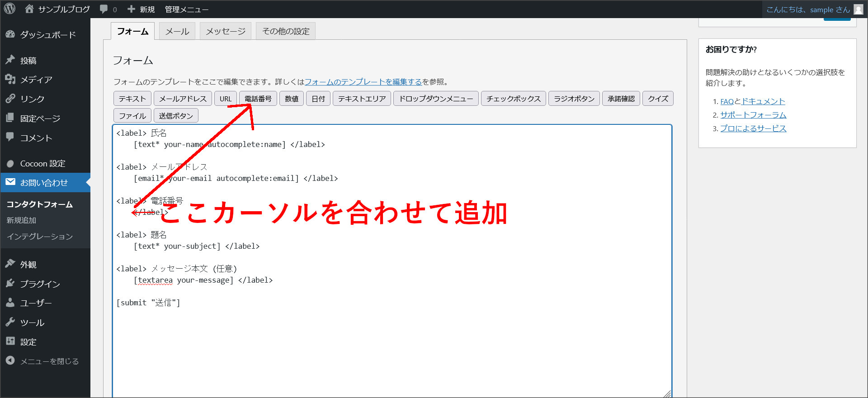
Task: Open the 管理メニュー admin bar item
Action: (x=186, y=9)
